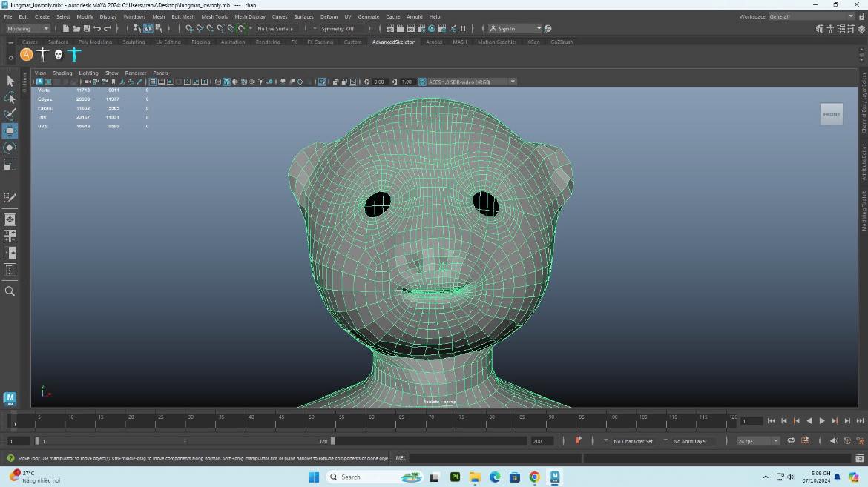Choose the Paint selection tool
This screenshot has width=868, height=487.
[10, 115]
